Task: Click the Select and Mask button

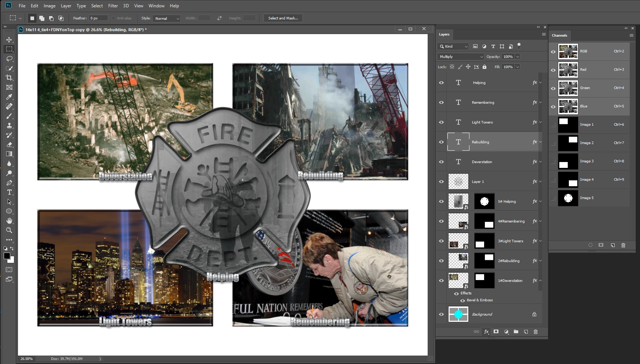Action: click(x=283, y=18)
